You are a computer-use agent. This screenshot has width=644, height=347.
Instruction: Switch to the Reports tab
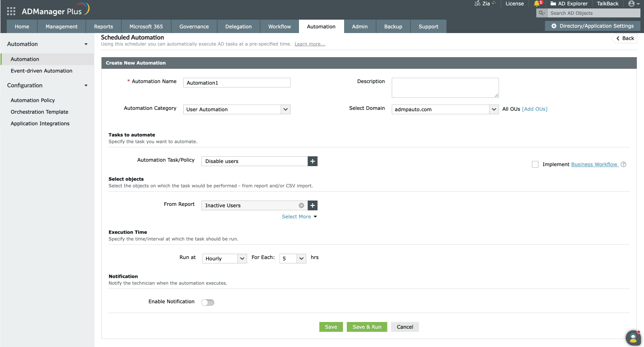pos(104,26)
